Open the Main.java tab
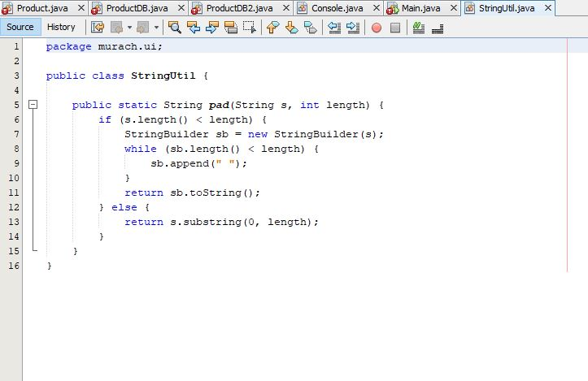This screenshot has width=588, height=381. [x=420, y=8]
